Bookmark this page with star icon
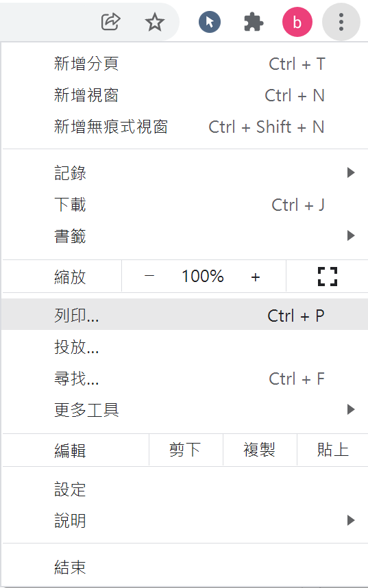This screenshot has height=588, width=368. click(154, 22)
